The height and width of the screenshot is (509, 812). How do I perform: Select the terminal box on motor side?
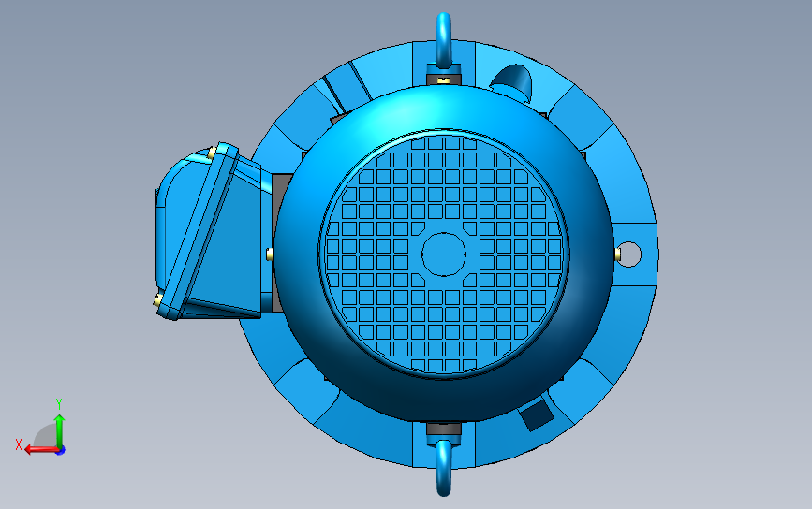point(214,231)
